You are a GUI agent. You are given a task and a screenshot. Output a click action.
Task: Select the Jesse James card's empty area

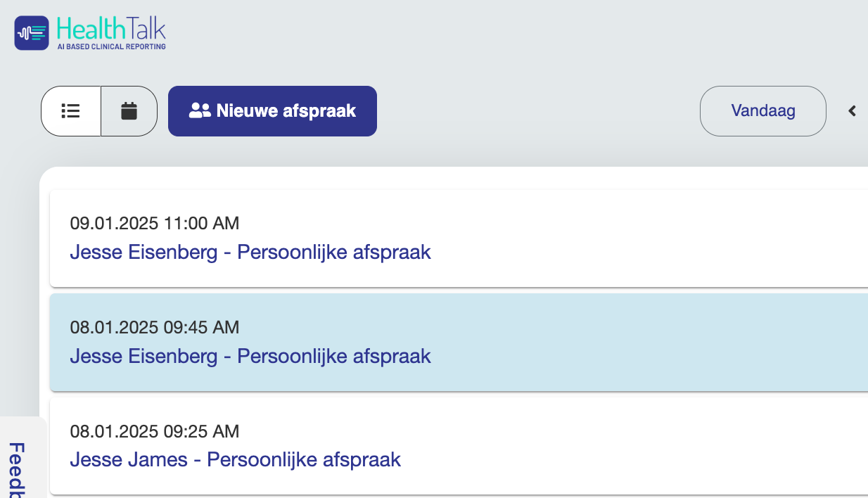[633, 446]
